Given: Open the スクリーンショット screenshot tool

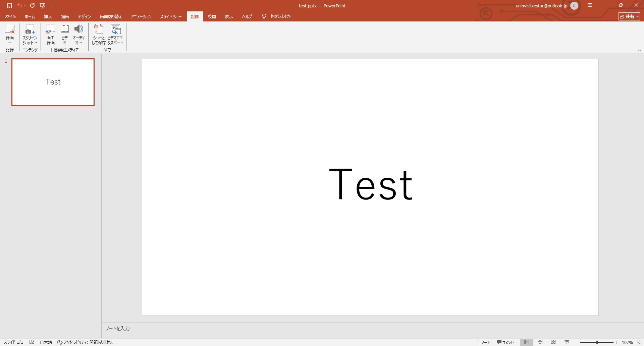Looking at the screenshot, I should point(30,34).
